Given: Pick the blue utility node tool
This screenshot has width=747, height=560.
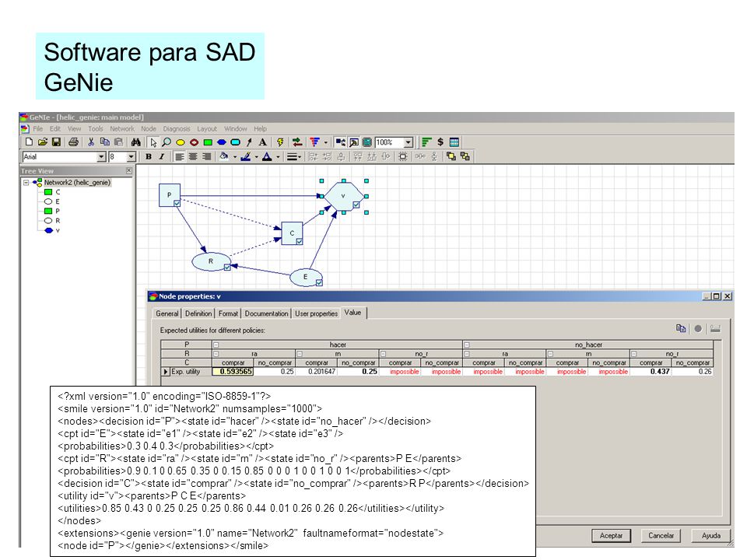Looking at the screenshot, I should [222, 142].
